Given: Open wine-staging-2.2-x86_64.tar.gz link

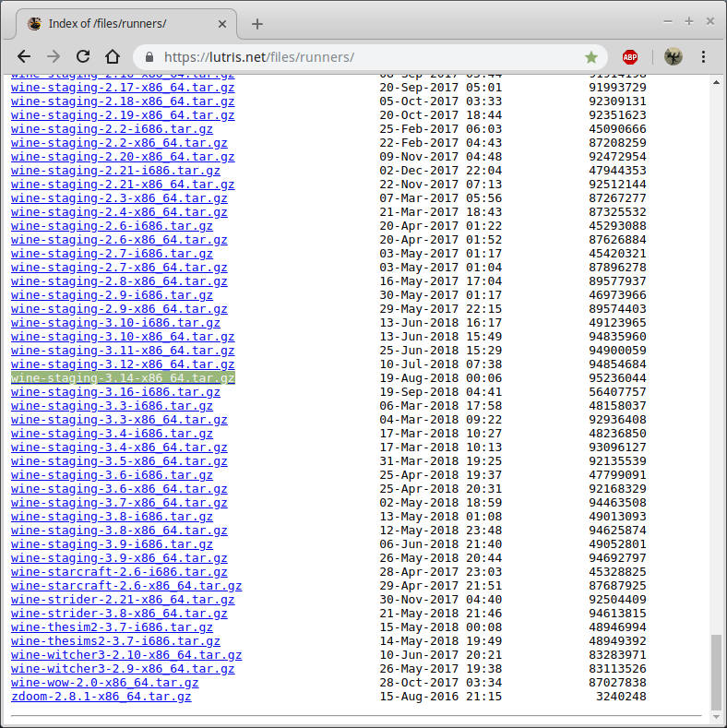Looking at the screenshot, I should click(119, 143).
